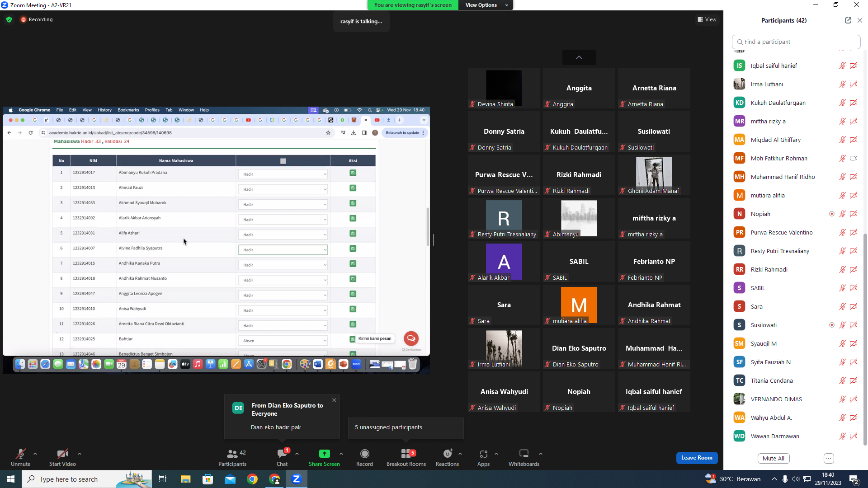Open the Bookmarks menu in shared Chrome
The image size is (868, 488).
coord(128,110)
